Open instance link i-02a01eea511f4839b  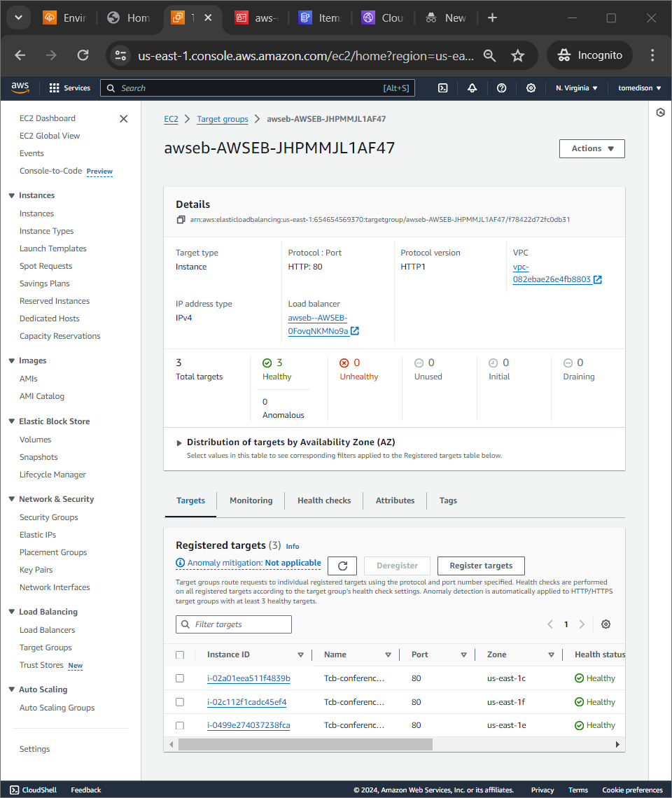click(x=249, y=678)
